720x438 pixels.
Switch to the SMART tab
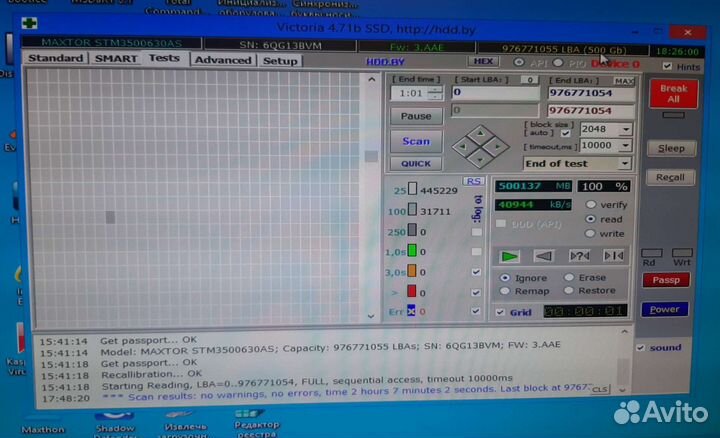pyautogui.click(x=116, y=58)
